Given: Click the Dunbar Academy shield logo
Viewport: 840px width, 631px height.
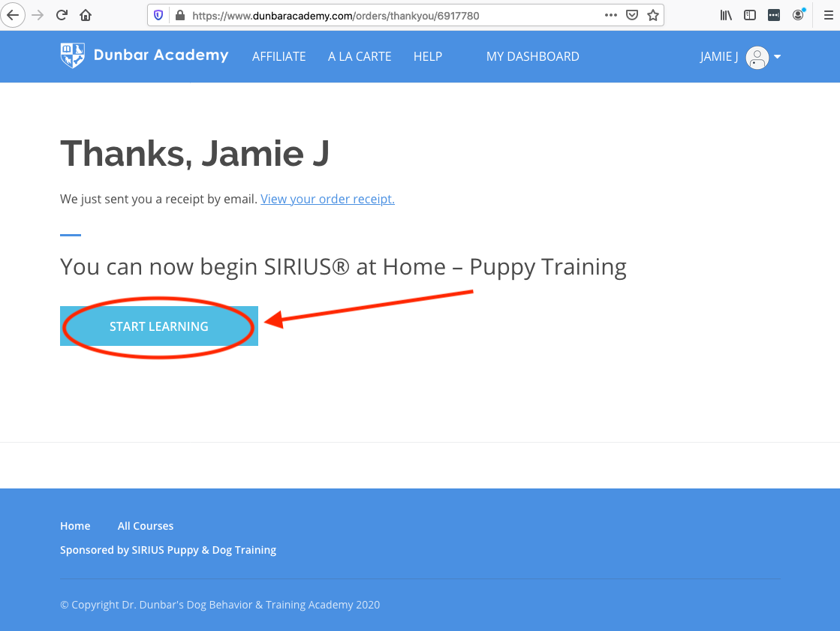Looking at the screenshot, I should (x=72, y=56).
